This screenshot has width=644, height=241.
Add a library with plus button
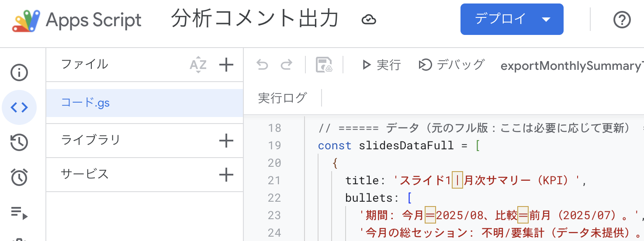(x=226, y=141)
